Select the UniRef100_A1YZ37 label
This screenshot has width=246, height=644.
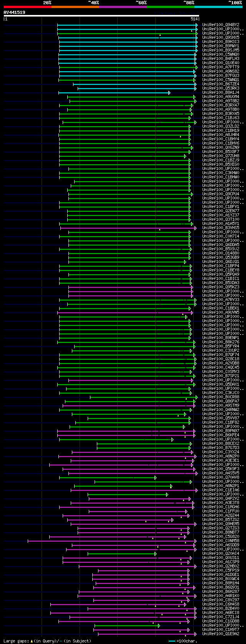pyautogui.click(x=221, y=215)
